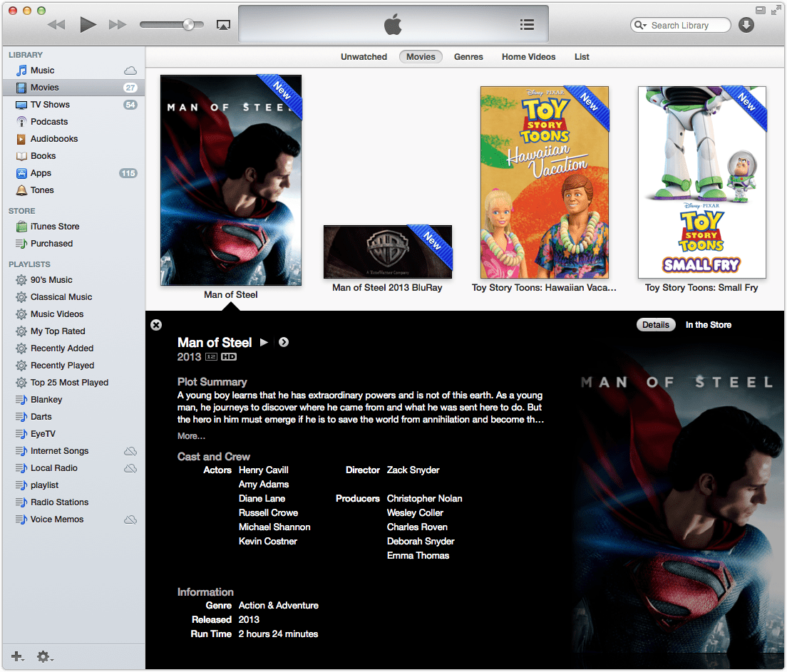Adjust the volume slider knob
787x672 pixels.
point(189,25)
